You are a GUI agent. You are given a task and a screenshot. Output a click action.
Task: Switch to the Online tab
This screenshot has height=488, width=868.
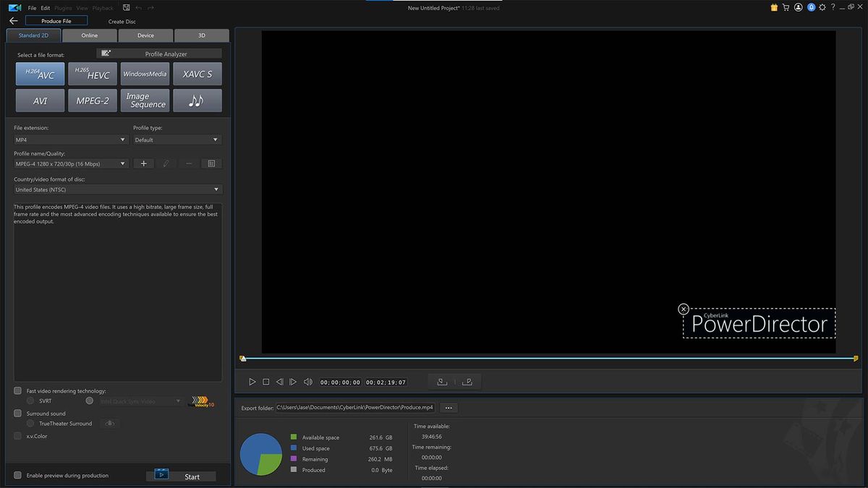pos(89,35)
